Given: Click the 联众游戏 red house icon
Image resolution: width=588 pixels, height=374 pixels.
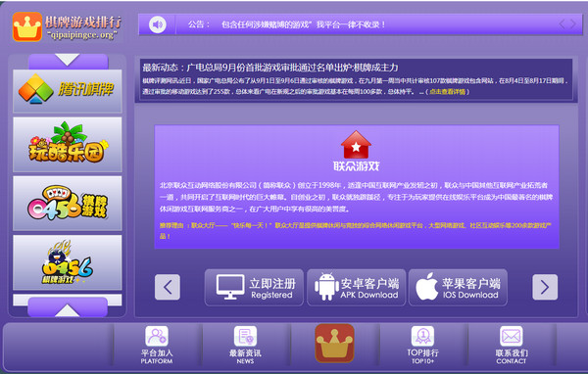Looking at the screenshot, I should pyautogui.click(x=356, y=144).
